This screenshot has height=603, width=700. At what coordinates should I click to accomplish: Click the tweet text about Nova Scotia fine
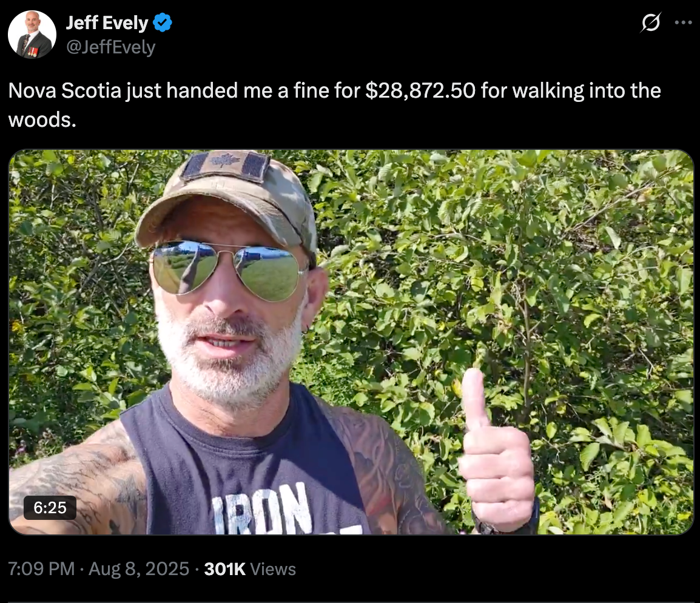(335, 105)
